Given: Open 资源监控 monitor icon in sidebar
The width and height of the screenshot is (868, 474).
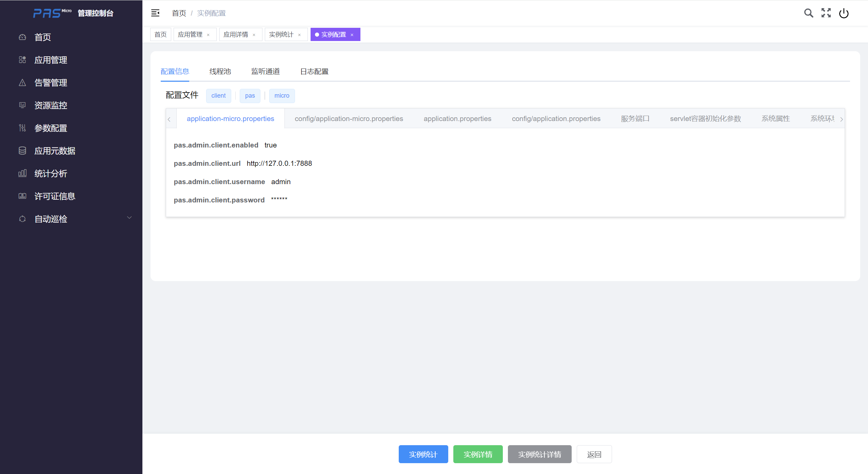Looking at the screenshot, I should [22, 105].
